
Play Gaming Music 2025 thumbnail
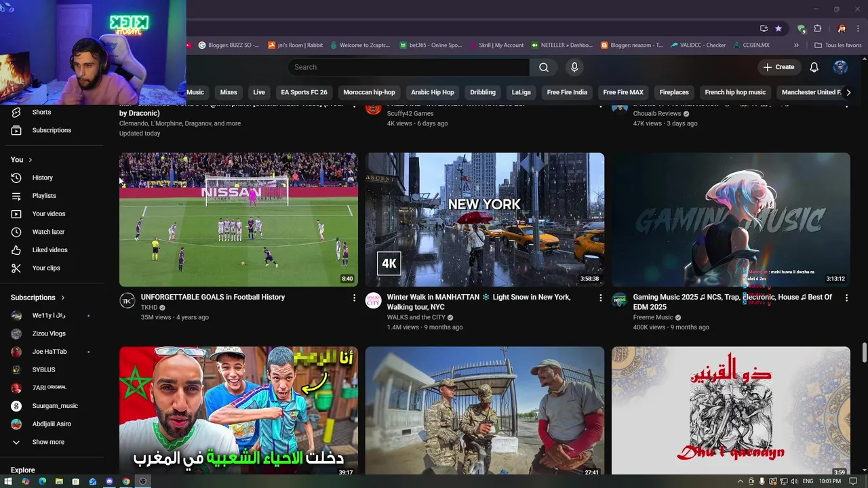pyautogui.click(x=731, y=220)
